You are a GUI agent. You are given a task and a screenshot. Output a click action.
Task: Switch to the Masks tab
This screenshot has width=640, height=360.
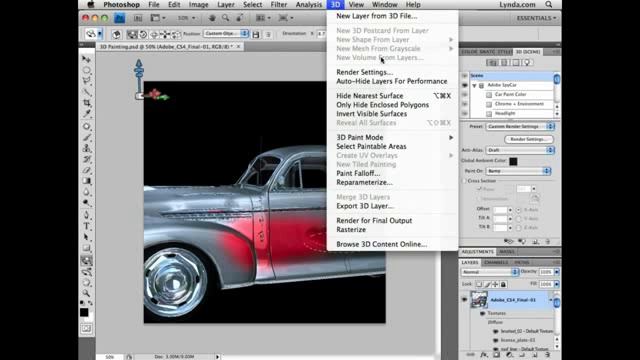click(x=507, y=252)
